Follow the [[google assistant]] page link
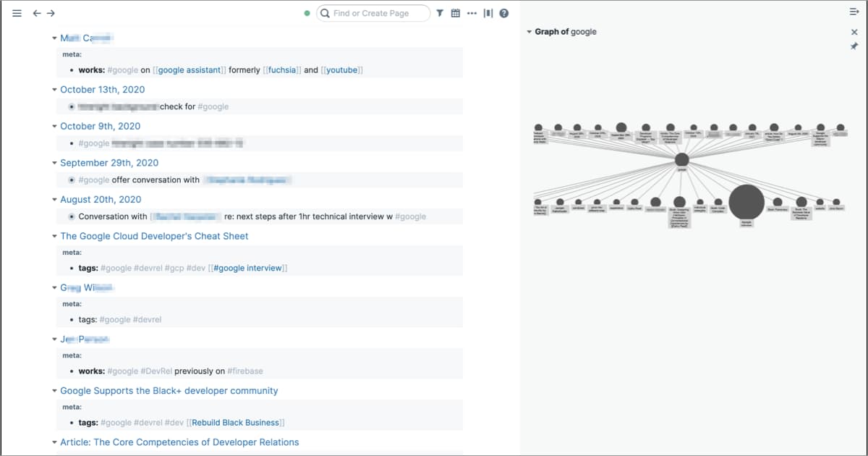868x456 pixels. pos(190,70)
